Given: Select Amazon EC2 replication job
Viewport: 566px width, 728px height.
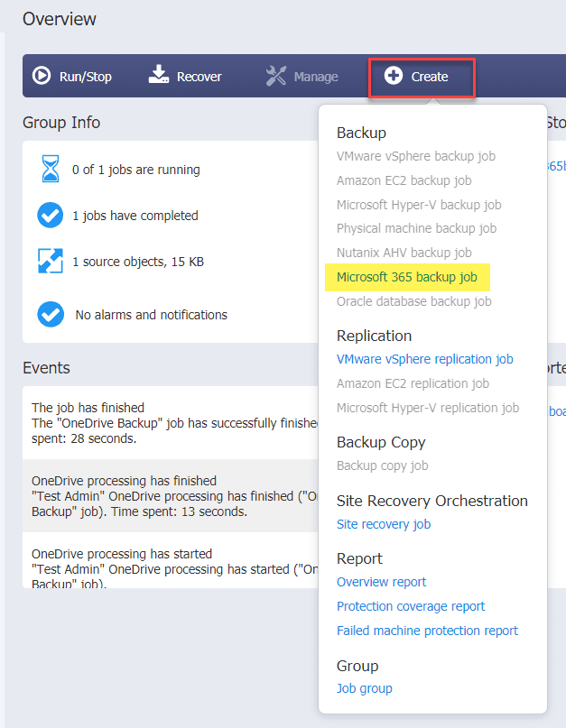Looking at the screenshot, I should (413, 383).
